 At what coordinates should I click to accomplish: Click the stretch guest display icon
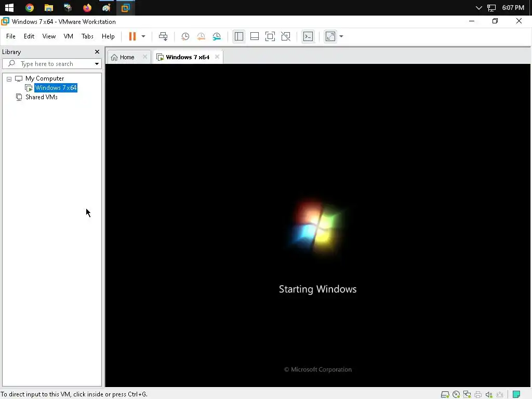tap(330, 36)
